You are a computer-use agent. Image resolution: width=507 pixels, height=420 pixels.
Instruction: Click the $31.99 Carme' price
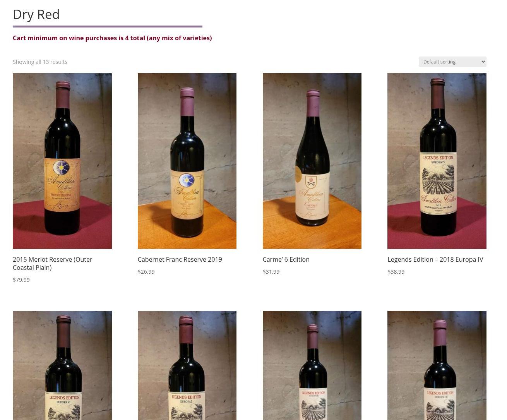271,271
